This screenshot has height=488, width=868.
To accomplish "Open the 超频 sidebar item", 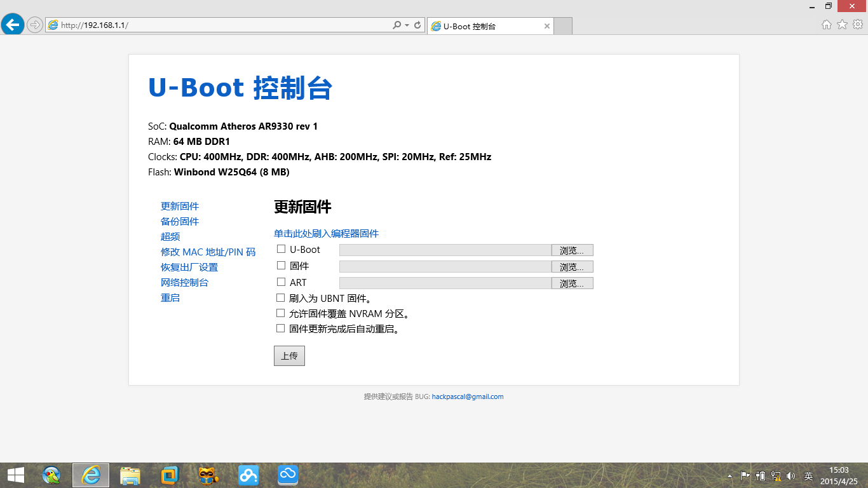I will (x=170, y=237).
